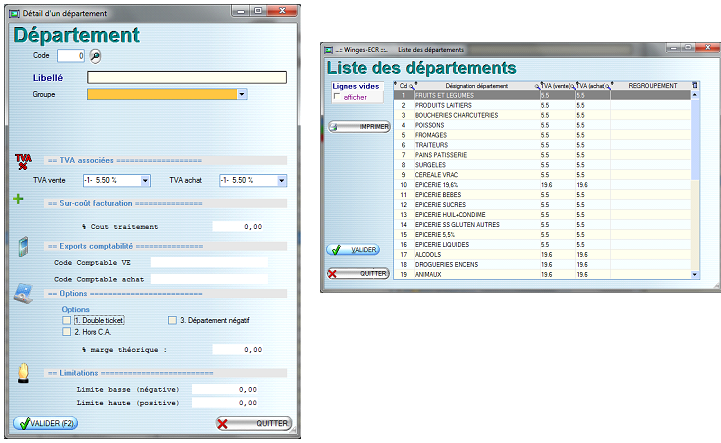Image resolution: width=721 pixels, height=443 pixels.
Task: Click the Exports comptabilité section icon
Action: point(22,246)
